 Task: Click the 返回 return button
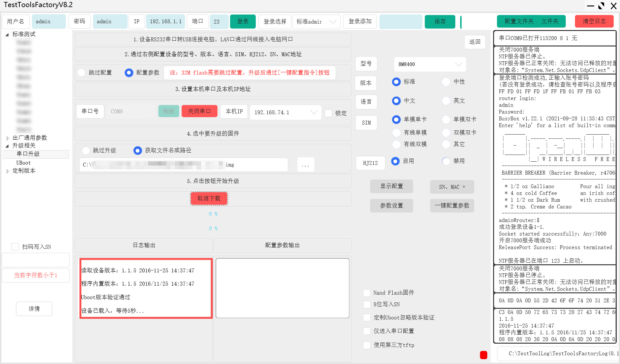(x=475, y=42)
